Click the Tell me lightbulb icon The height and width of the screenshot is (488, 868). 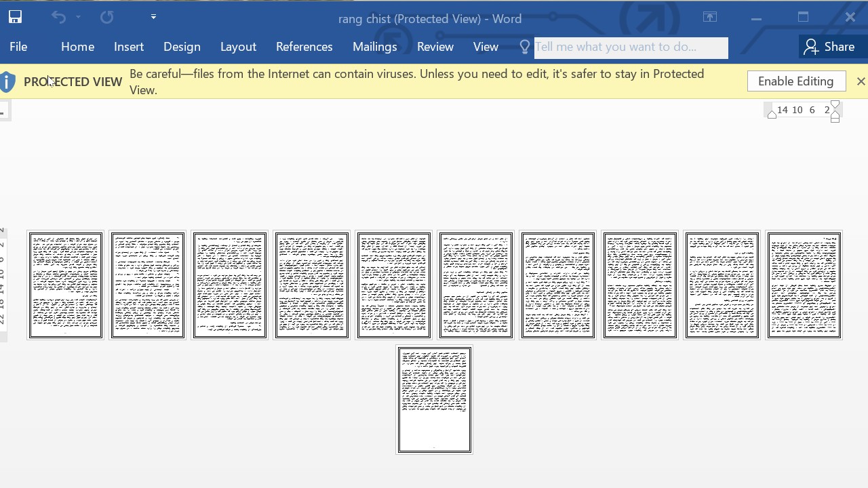point(524,47)
